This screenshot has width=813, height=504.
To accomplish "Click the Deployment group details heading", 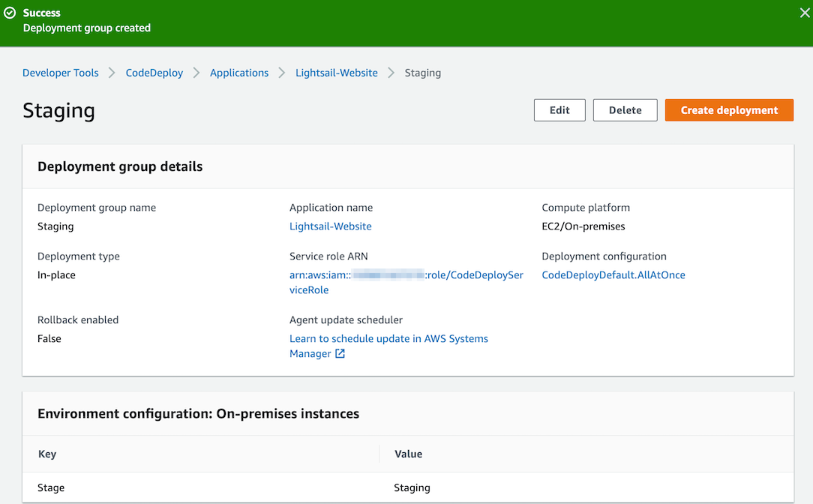I will pyautogui.click(x=120, y=166).
